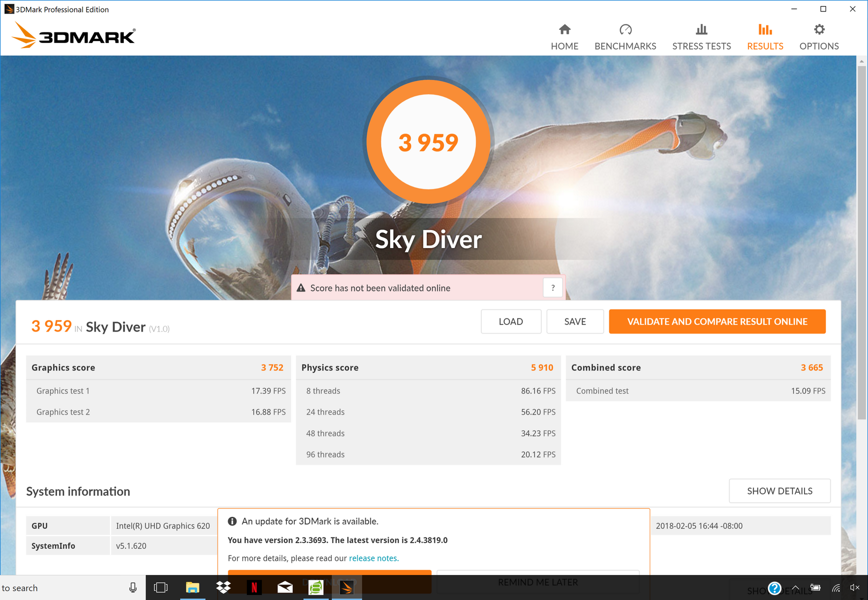Open Netflix from the taskbar
Viewport: 868px width, 600px height.
(x=254, y=587)
